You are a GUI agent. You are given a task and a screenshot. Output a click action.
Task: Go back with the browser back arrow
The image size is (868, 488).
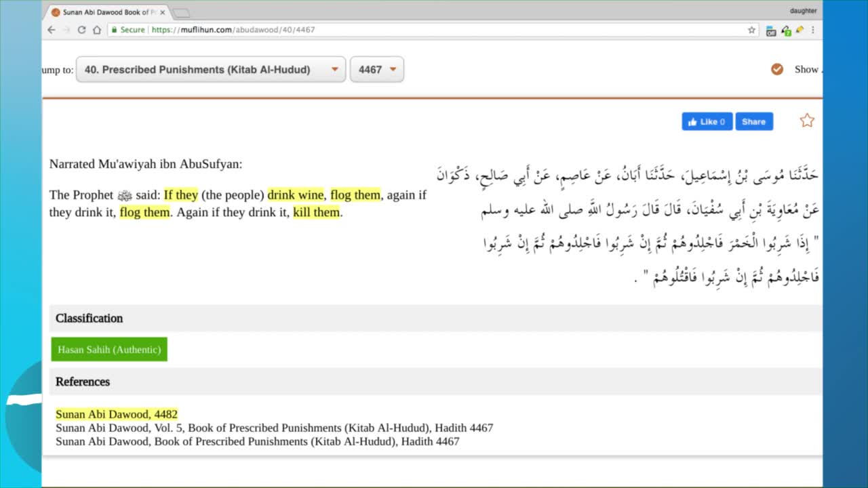click(x=52, y=30)
